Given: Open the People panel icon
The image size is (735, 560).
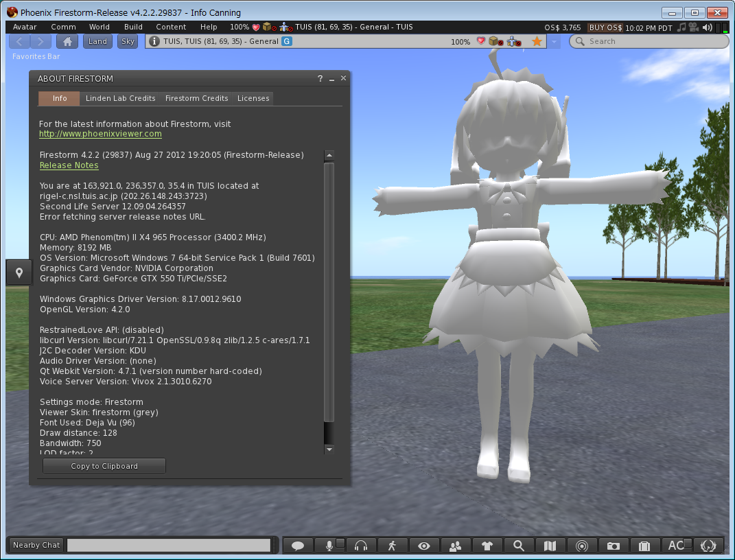Looking at the screenshot, I should click(455, 546).
